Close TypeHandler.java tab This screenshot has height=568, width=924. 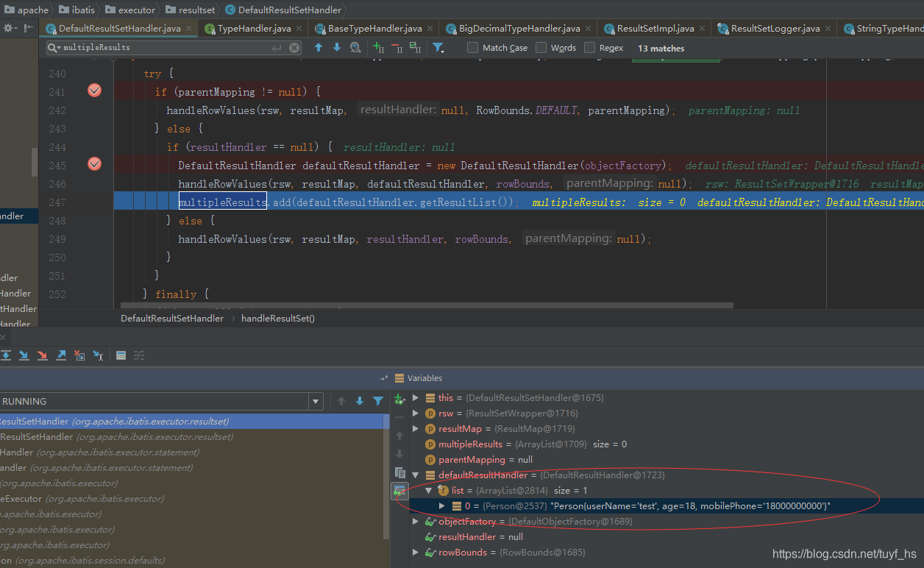(299, 29)
